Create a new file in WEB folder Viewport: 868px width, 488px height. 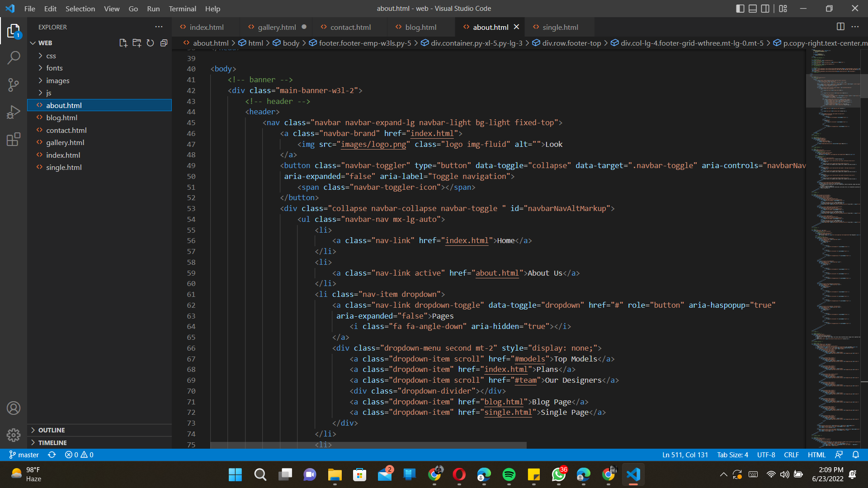pos(123,43)
